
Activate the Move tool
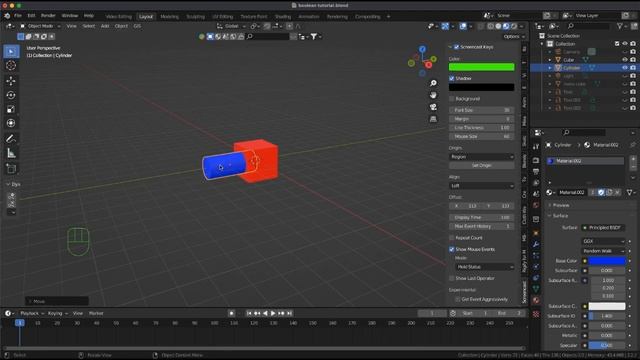click(11, 81)
